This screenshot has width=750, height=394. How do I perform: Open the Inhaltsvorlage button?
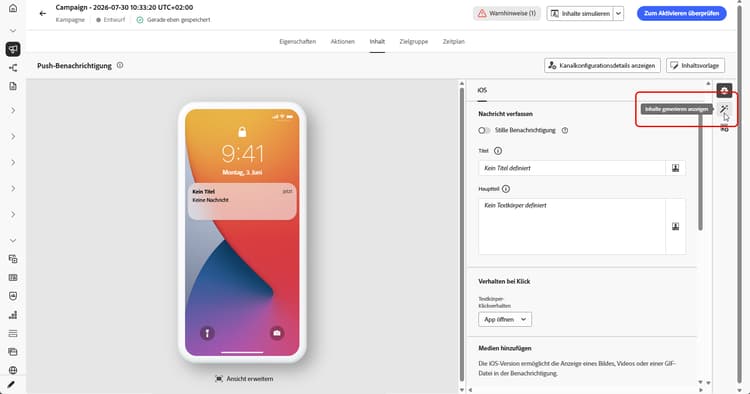coord(695,66)
